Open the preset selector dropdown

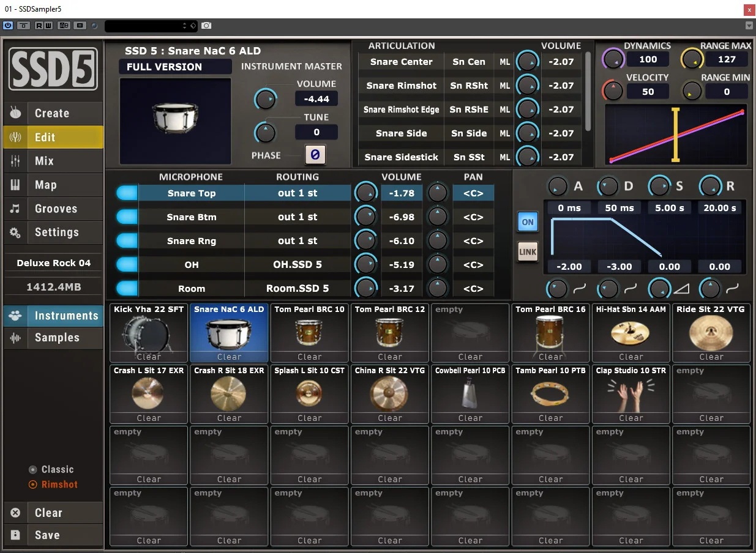pos(151,26)
